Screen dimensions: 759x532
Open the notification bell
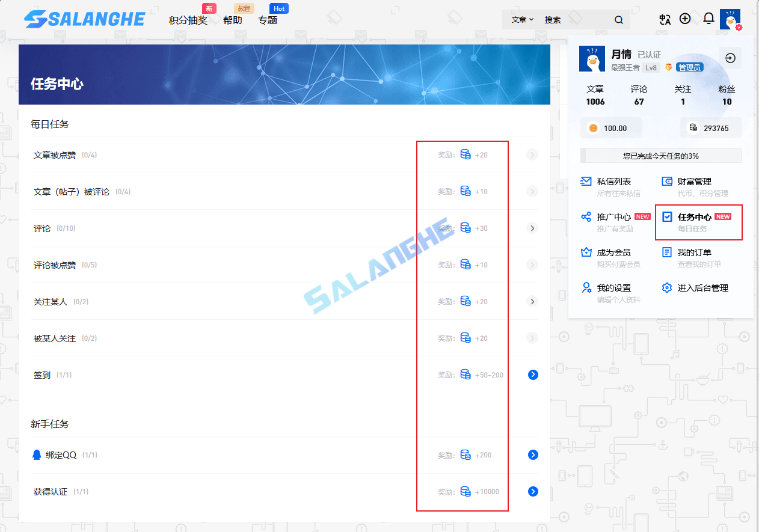click(708, 19)
